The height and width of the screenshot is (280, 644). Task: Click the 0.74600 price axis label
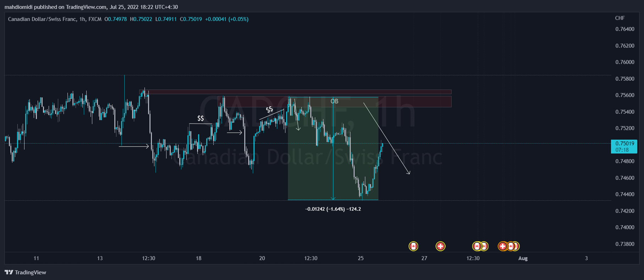click(x=625, y=178)
